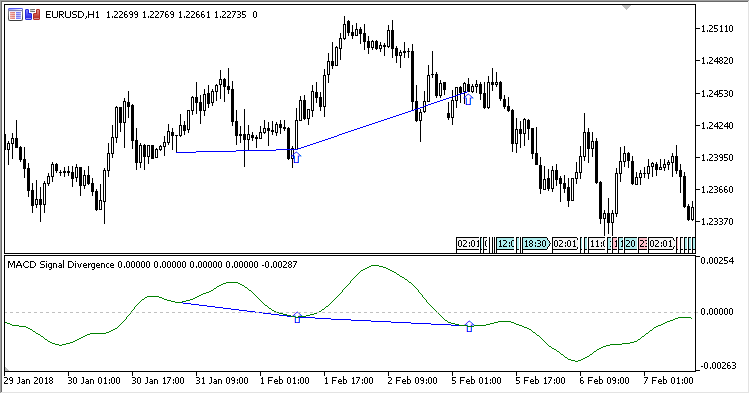Image resolution: width=750 pixels, height=394 pixels.
Task: Click the gray chart shift triangle marker
Action: [627, 8]
